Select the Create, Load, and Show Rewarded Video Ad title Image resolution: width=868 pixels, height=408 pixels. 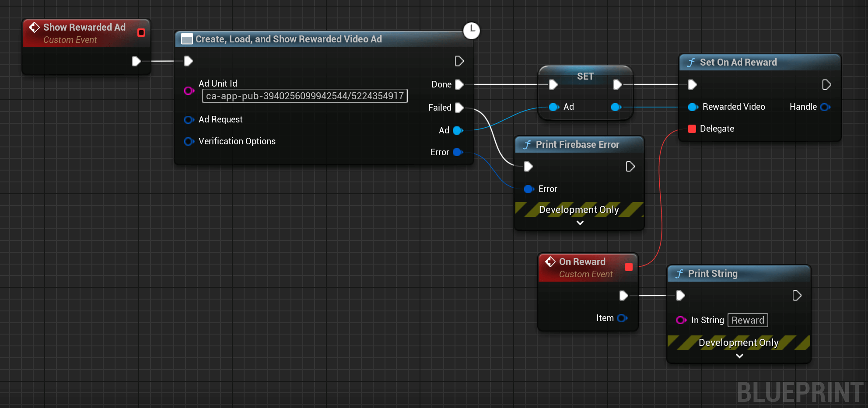[289, 39]
